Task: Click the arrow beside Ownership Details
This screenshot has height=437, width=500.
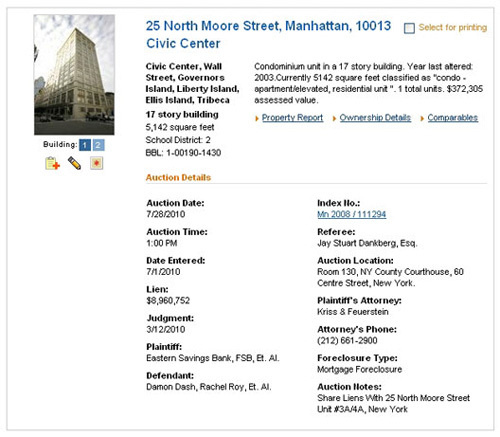Action: coord(334,118)
